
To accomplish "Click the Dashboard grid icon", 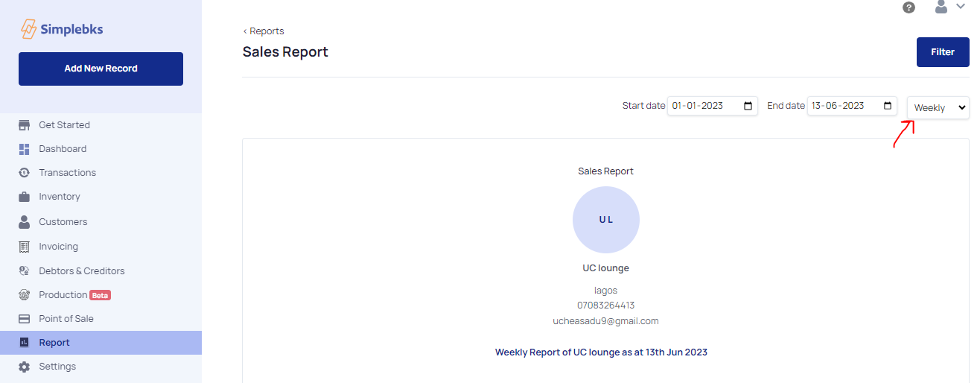I will click(x=25, y=149).
